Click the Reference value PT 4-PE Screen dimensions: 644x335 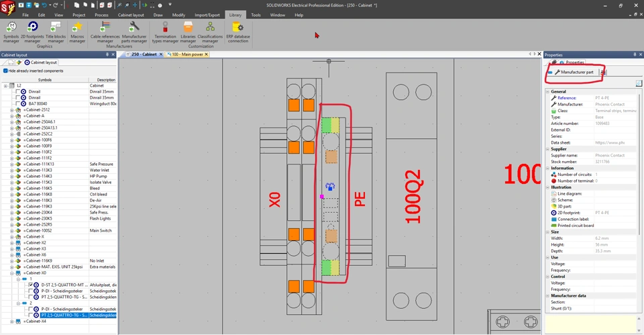coord(603,98)
